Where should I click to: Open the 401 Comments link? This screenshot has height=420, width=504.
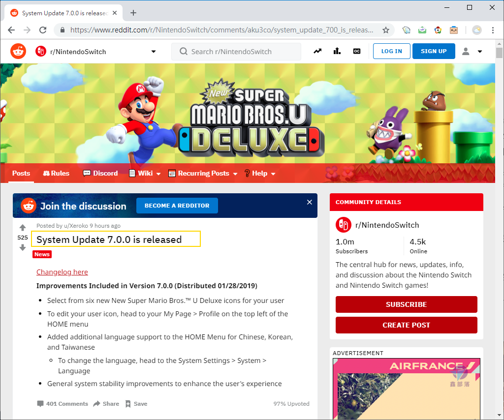point(63,404)
